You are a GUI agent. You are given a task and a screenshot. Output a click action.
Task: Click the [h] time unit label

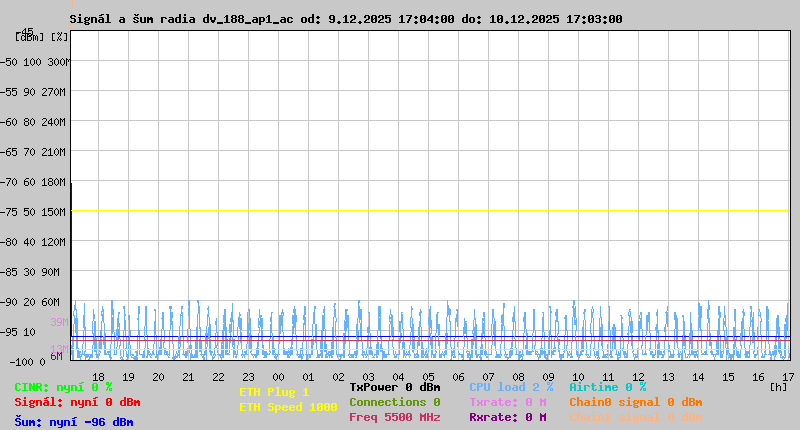(x=777, y=386)
